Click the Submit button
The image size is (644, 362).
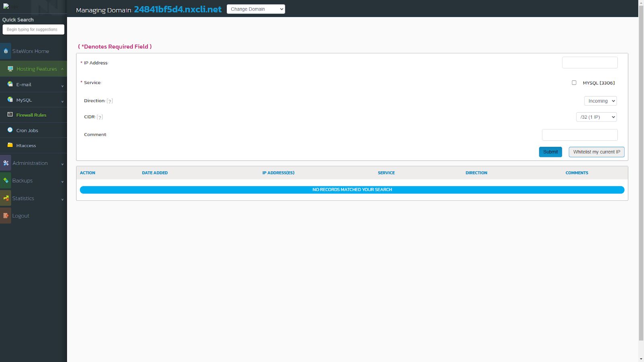point(550,152)
